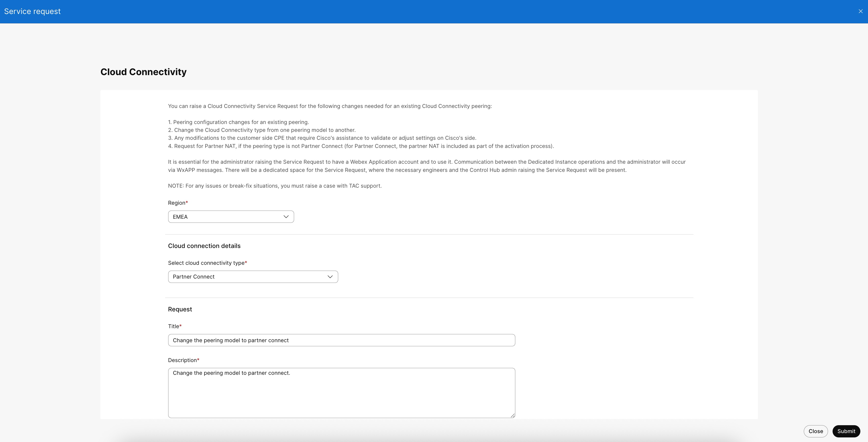Click the Cloud connection details section heading
868x442 pixels.
click(204, 246)
